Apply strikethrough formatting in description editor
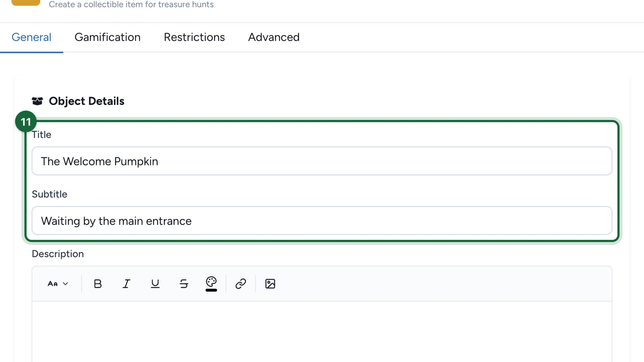The image size is (644, 362). point(184,284)
